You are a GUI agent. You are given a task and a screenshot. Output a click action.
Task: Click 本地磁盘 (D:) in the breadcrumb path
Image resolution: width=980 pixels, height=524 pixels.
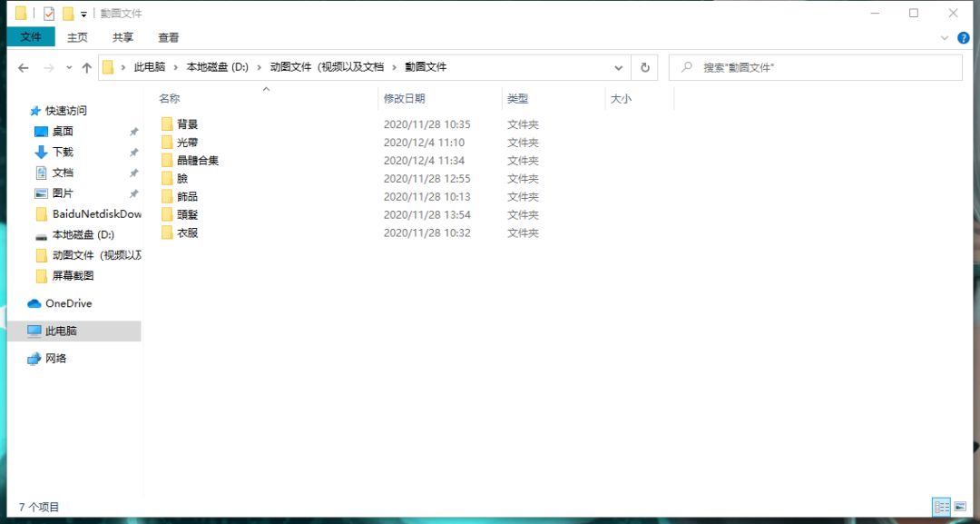coord(218,67)
